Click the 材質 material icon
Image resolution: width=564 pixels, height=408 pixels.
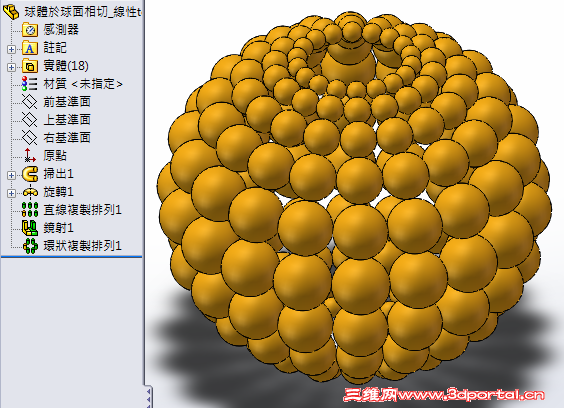[x=29, y=83]
